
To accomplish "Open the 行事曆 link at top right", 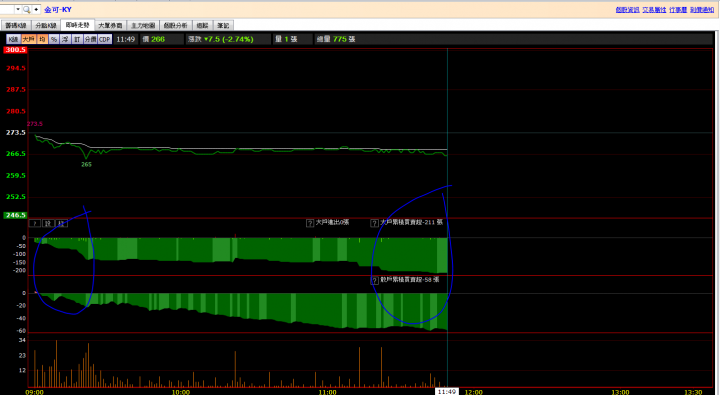I will (678, 10).
